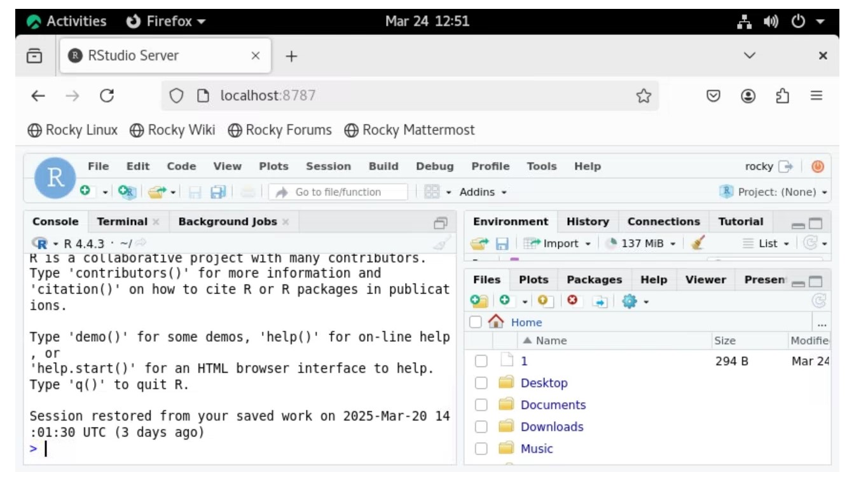Open the Rocky Forums bookmark
The image size is (868, 486).
pyautogui.click(x=280, y=130)
